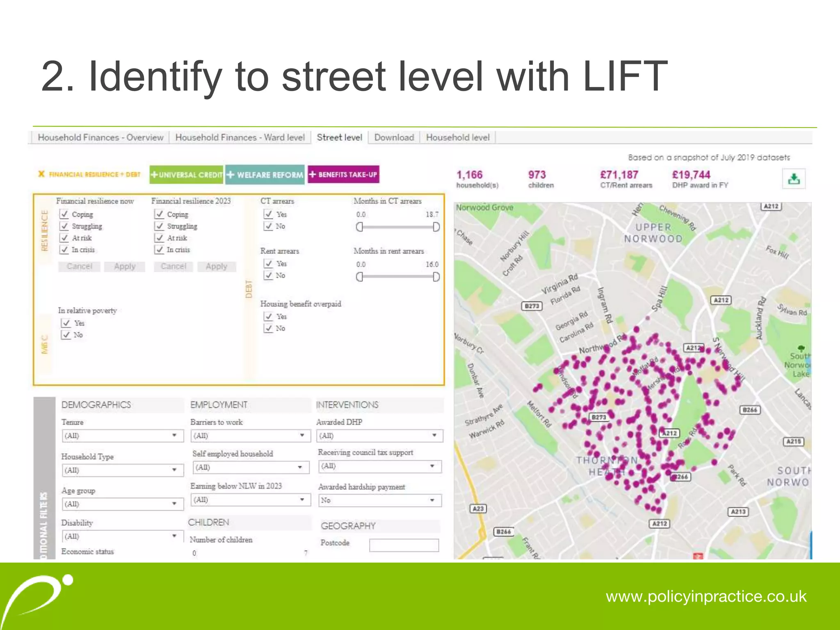840x630 pixels.
Task: Click the A213 road marker on the map
Action: 738,511
